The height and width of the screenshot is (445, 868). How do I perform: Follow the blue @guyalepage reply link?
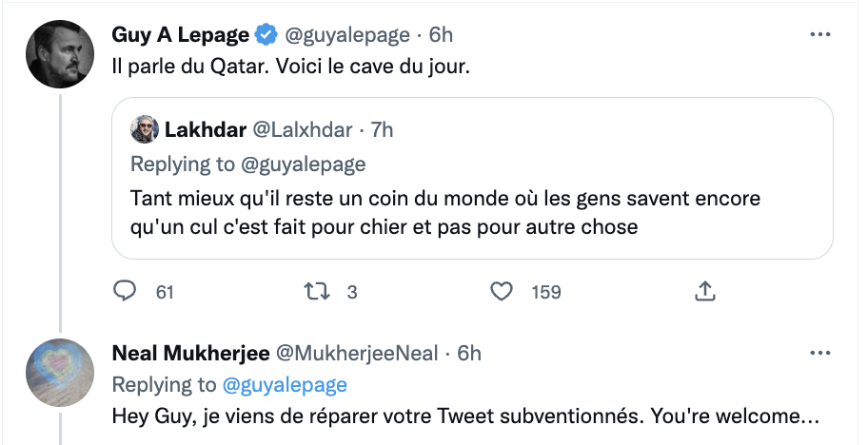tap(285, 385)
